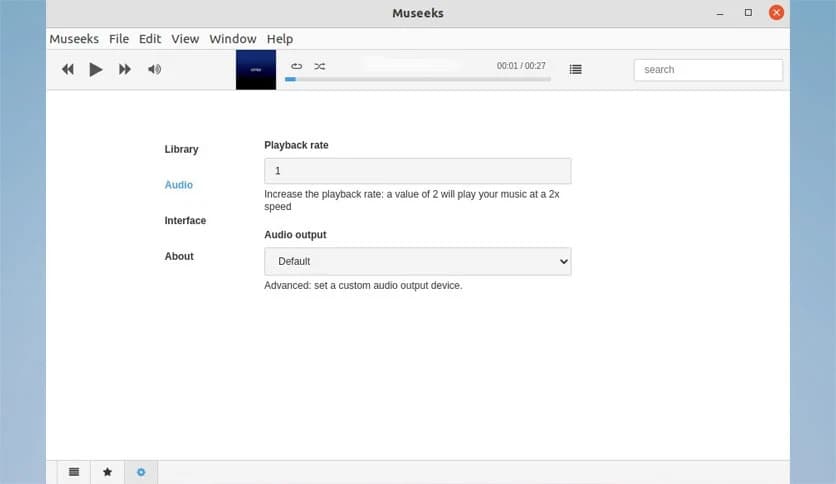This screenshot has width=836, height=484.
Task: Switch to Library settings
Action: (181, 149)
